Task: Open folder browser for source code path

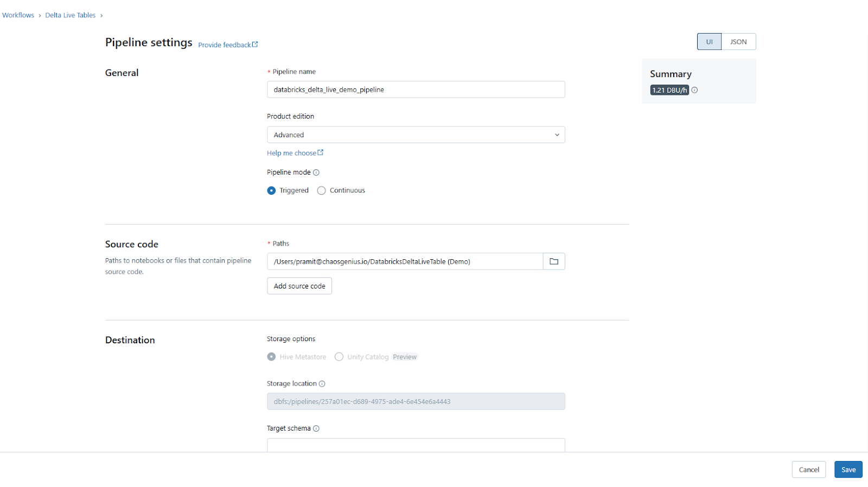Action: (x=553, y=261)
